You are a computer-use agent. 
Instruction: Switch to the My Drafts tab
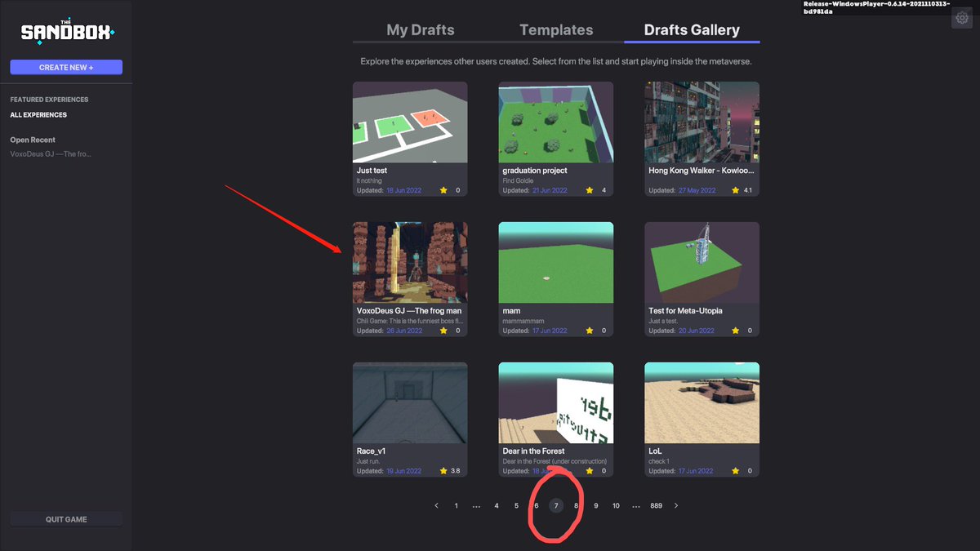coord(421,30)
